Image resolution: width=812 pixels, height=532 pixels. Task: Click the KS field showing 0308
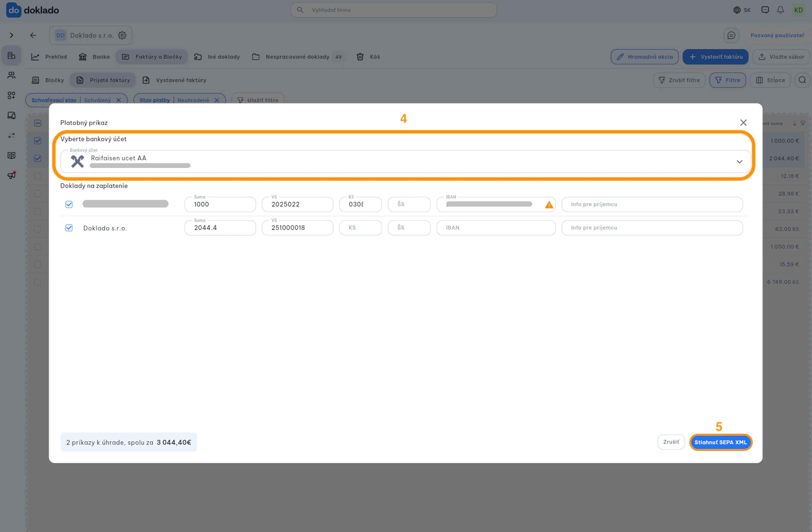360,204
